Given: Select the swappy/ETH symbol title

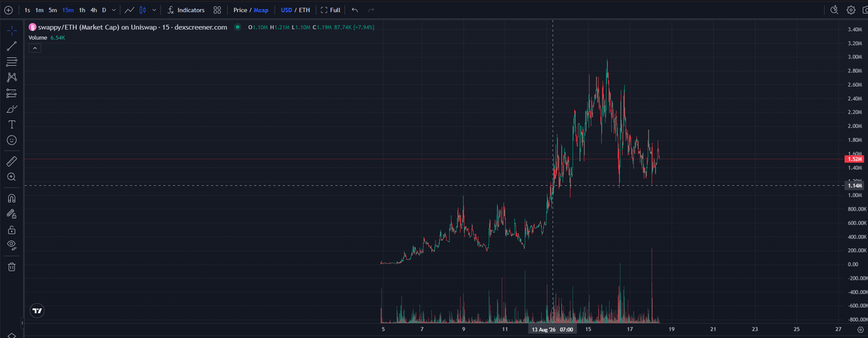Looking at the screenshot, I should [x=132, y=27].
